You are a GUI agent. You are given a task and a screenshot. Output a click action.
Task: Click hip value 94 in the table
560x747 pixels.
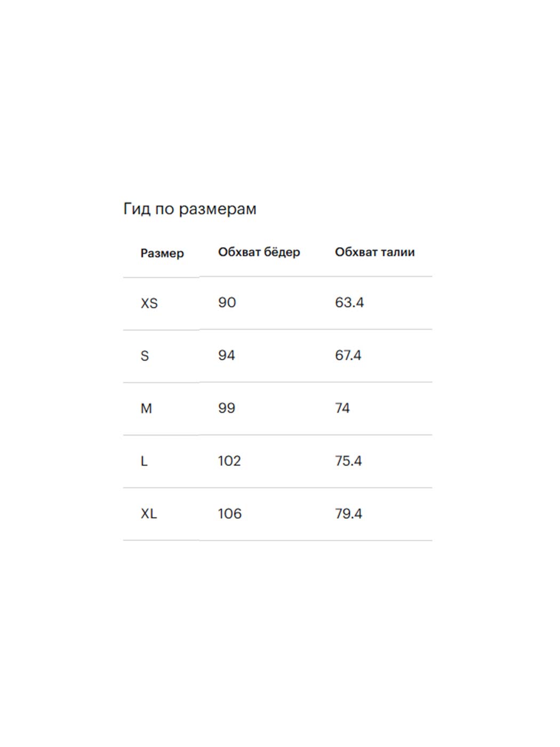coord(226,355)
